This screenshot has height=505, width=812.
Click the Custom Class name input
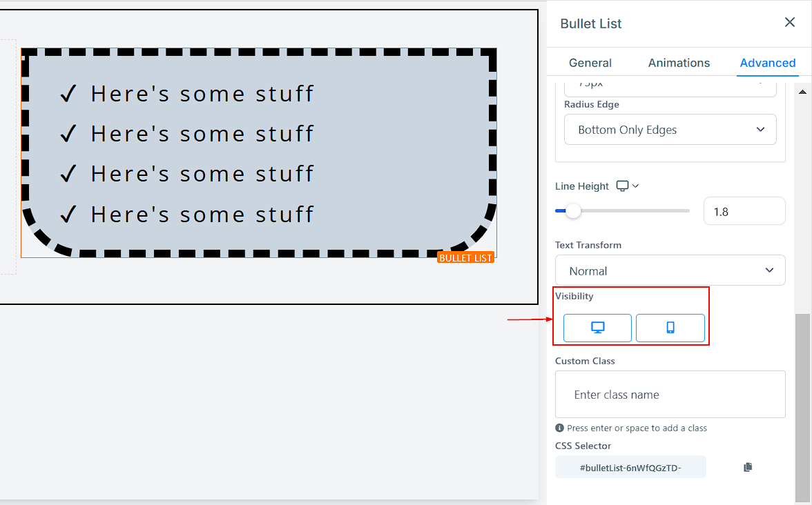tap(670, 395)
